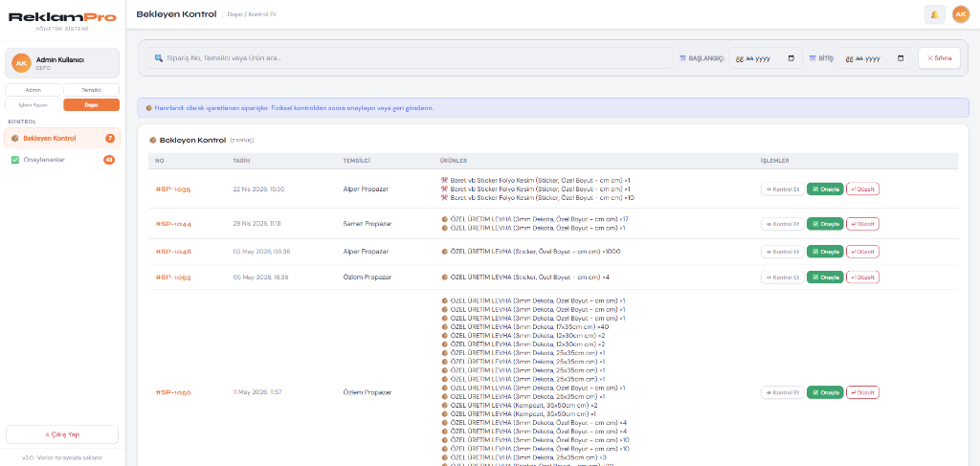
Task: Approve order #SP-1035 with Onayla
Action: pos(825,189)
